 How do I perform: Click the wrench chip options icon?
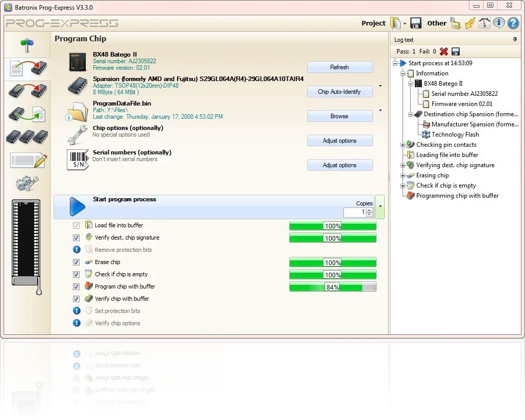tap(78, 135)
